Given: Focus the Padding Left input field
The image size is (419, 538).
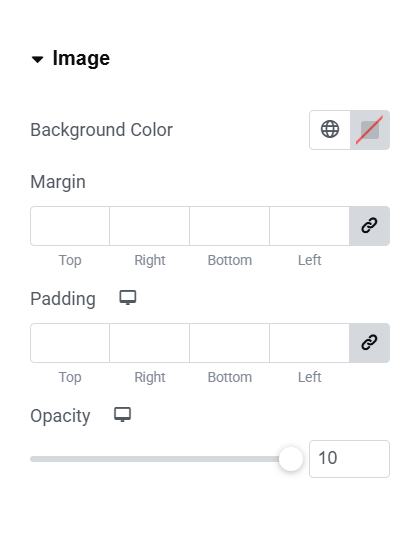Looking at the screenshot, I should coord(310,343).
